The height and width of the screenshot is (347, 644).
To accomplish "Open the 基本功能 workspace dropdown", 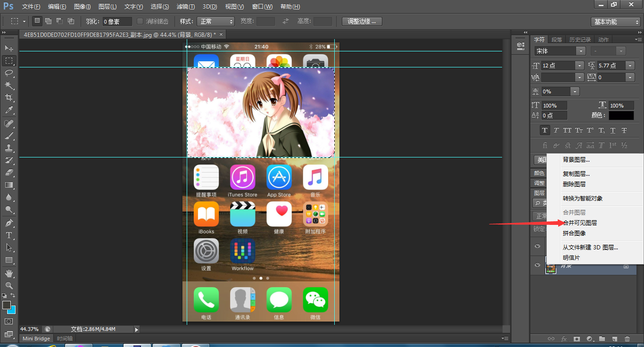I will pyautogui.click(x=615, y=22).
